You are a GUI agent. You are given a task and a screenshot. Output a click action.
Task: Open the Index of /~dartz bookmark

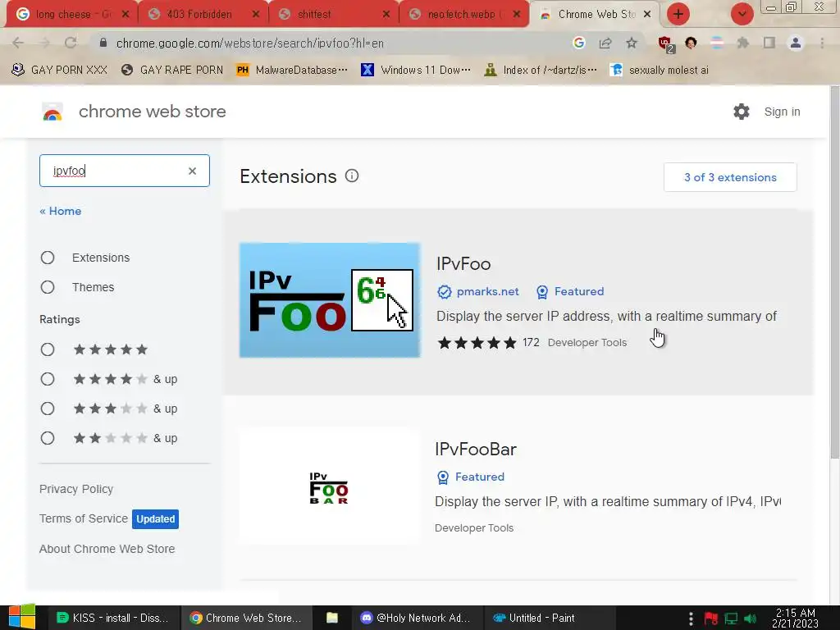540,71
